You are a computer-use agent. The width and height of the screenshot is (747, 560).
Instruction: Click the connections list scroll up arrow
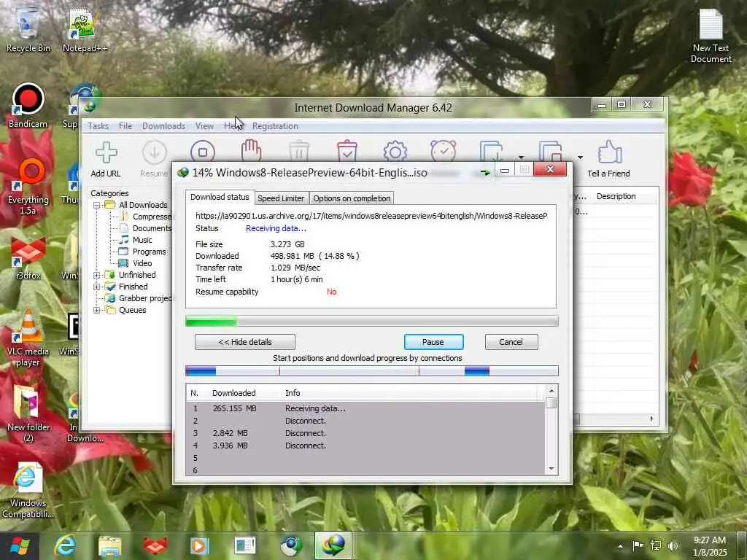coord(551,391)
